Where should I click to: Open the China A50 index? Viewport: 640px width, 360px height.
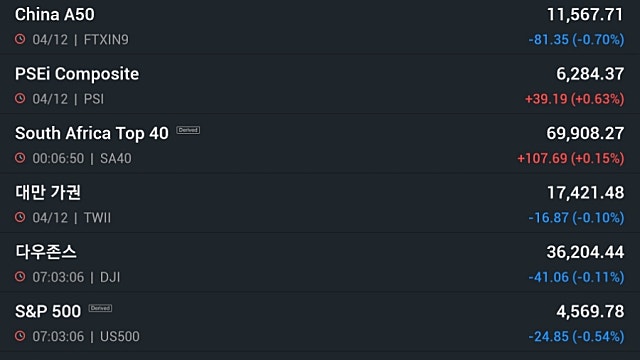pyautogui.click(x=320, y=27)
